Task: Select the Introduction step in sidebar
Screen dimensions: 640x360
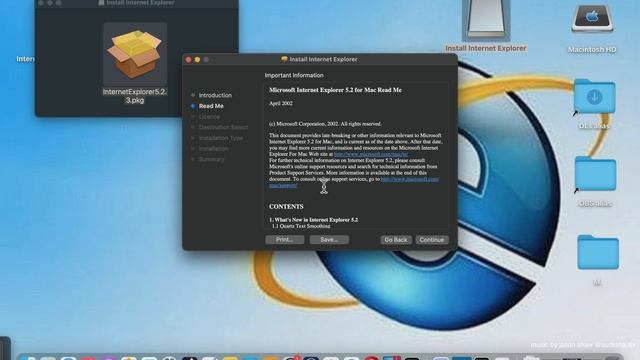Action: coord(215,95)
